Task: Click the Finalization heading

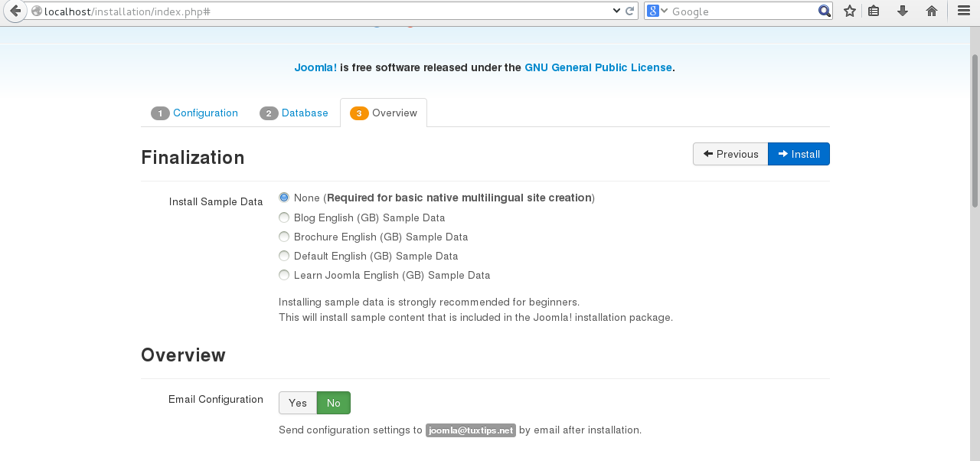Action: (x=193, y=158)
